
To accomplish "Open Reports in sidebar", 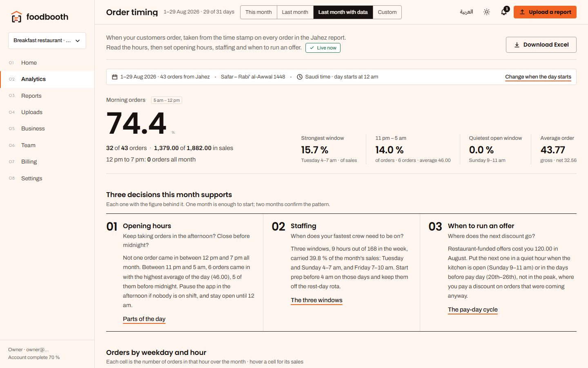I will (47, 96).
